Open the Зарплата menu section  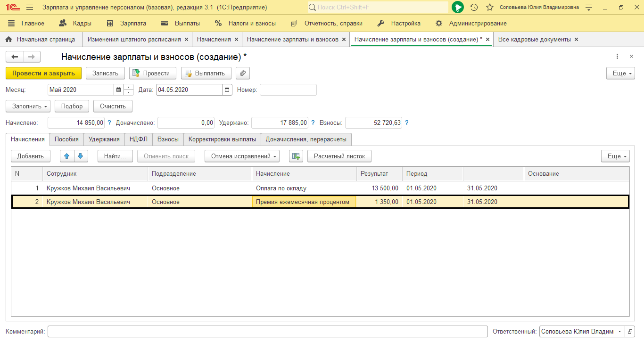127,23
